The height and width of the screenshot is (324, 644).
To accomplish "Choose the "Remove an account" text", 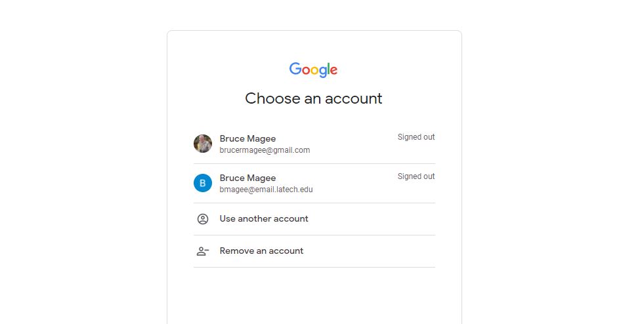I will click(261, 251).
